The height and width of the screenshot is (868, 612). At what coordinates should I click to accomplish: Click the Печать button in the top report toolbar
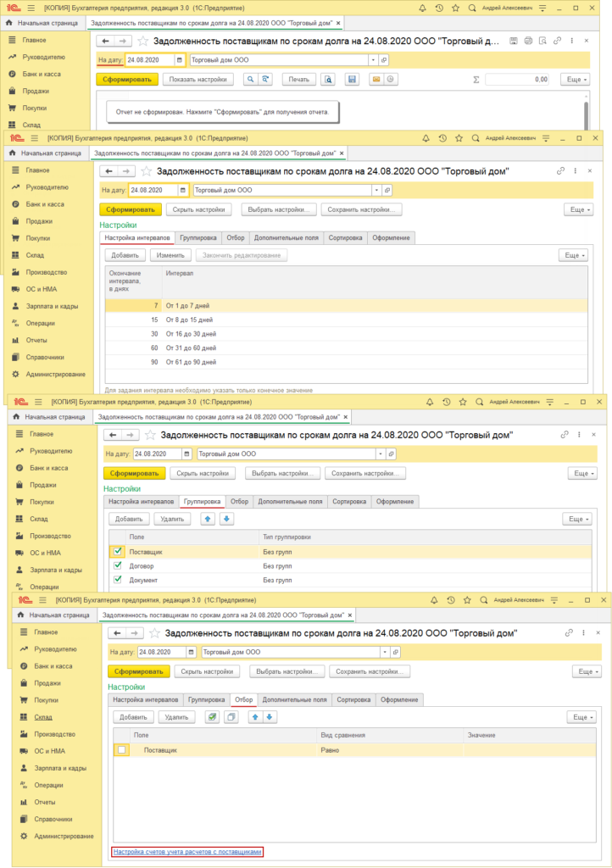[298, 79]
